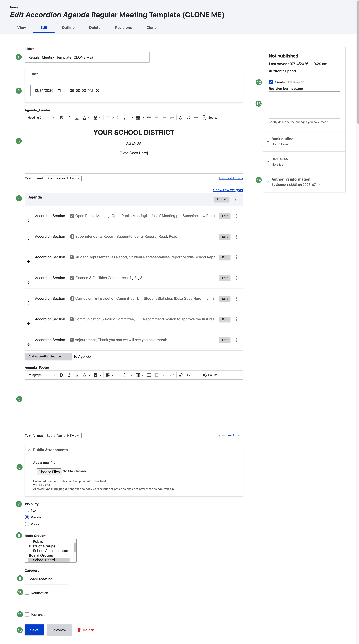Switch to the Outline tab
Image resolution: width=359 pixels, height=644 pixels.
pyautogui.click(x=68, y=27)
